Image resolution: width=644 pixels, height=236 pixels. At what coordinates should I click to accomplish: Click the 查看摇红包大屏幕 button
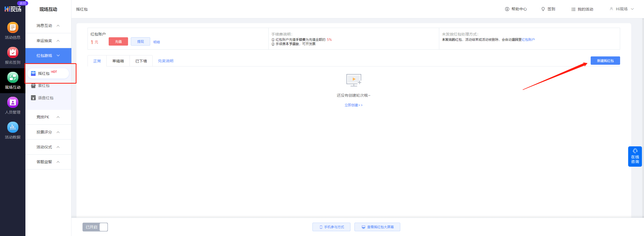point(377,227)
